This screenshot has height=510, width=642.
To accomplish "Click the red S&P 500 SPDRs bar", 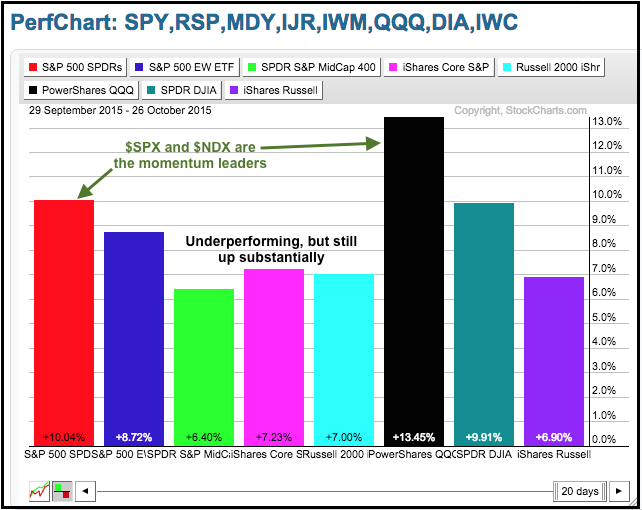I will pyautogui.click(x=64, y=323).
